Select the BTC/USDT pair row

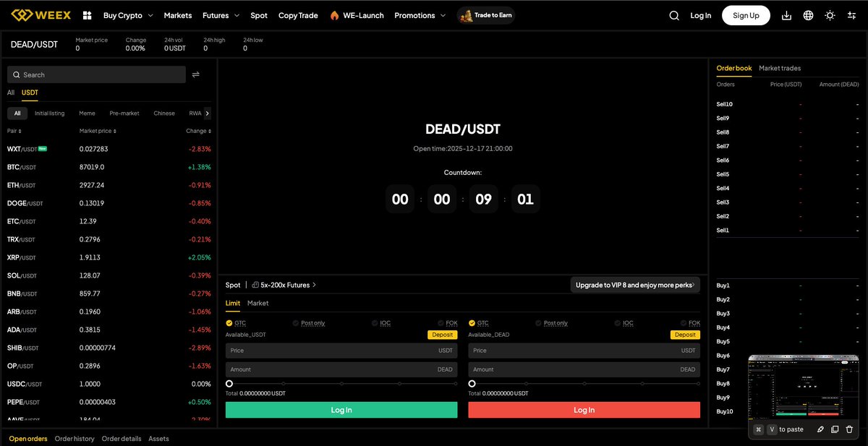109,167
